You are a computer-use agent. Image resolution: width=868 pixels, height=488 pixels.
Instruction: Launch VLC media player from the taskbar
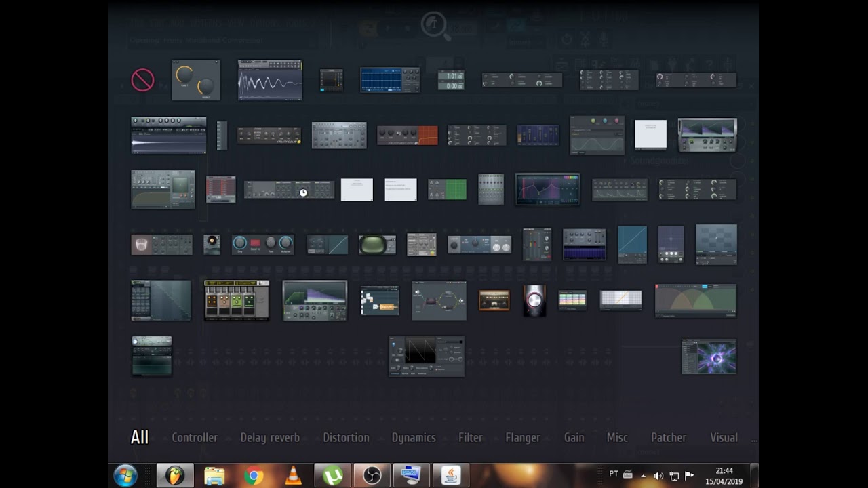pos(293,476)
